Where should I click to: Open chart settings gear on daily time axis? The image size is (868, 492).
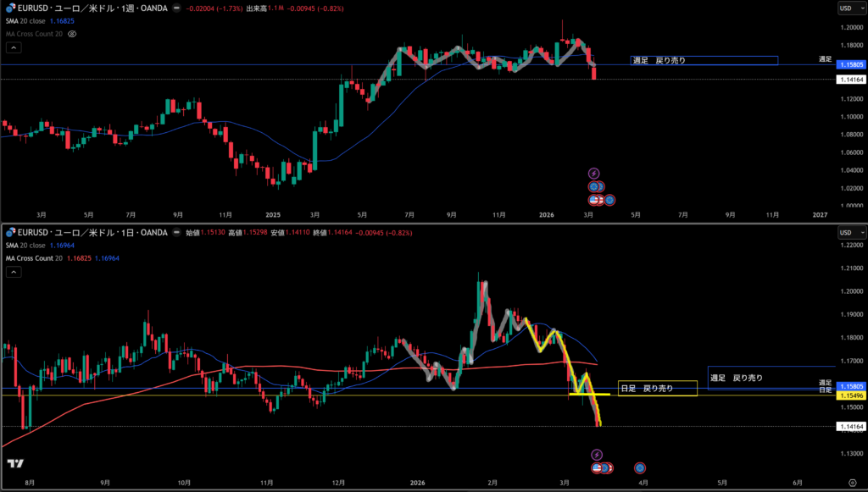tap(851, 482)
